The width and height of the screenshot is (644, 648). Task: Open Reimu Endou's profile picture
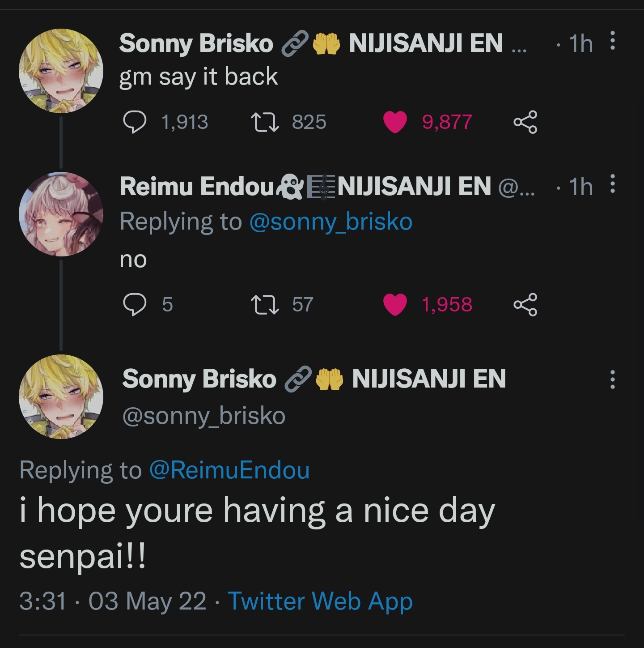tap(61, 214)
